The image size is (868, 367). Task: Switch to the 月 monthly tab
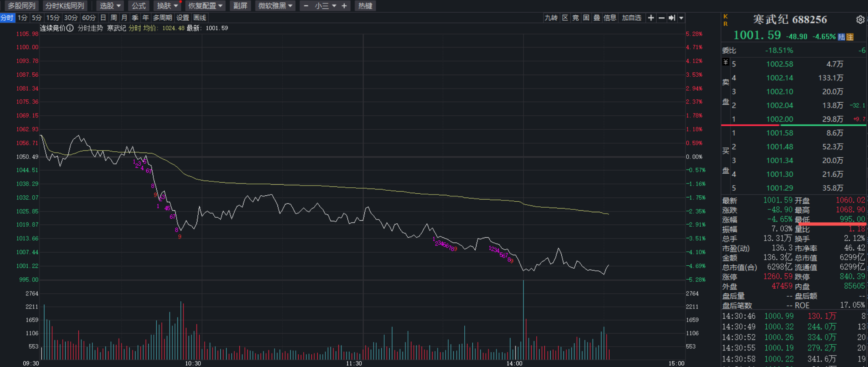[124, 18]
